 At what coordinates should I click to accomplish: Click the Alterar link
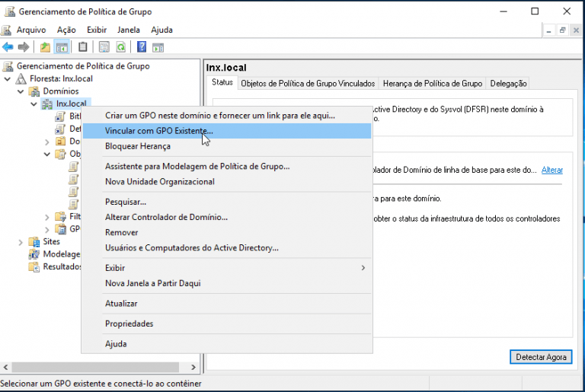551,170
